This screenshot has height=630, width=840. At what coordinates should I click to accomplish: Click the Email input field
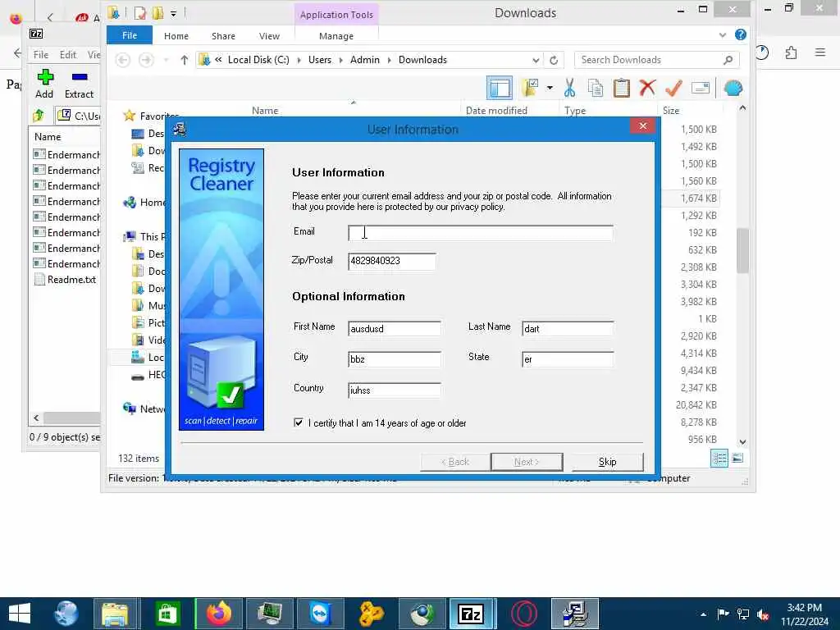tap(481, 232)
